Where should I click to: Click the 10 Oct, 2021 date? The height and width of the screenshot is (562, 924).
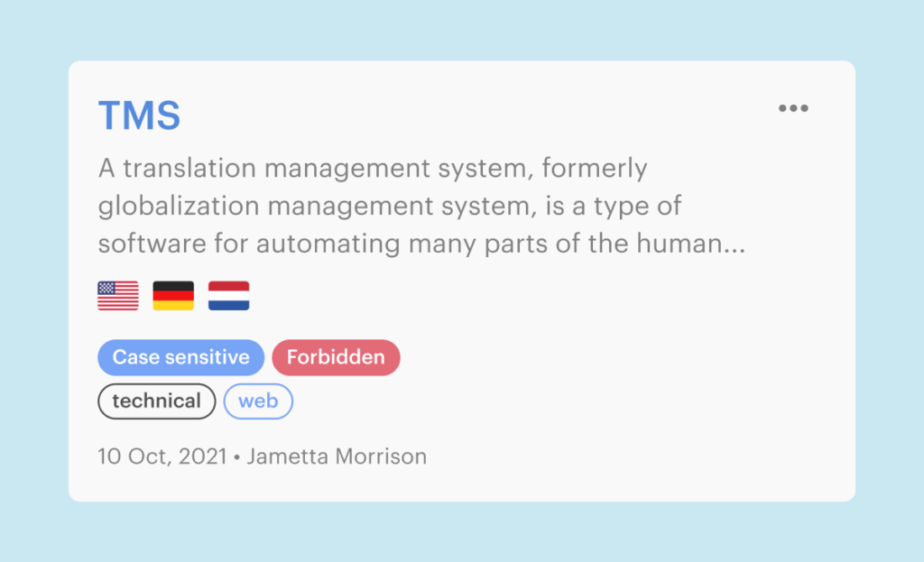tap(162, 456)
